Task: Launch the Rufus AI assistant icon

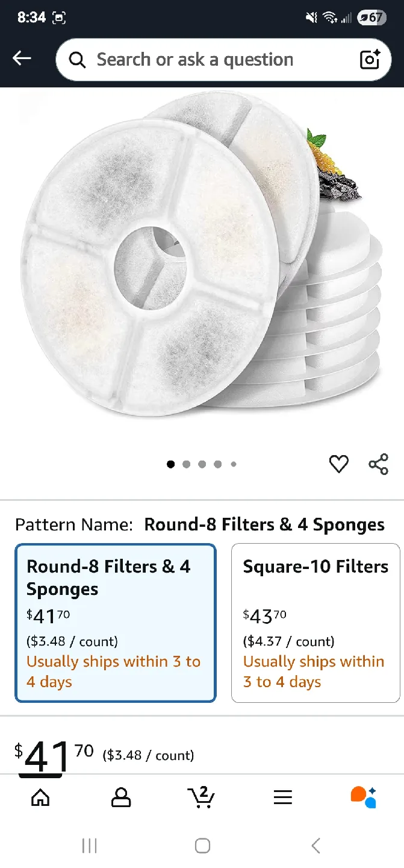Action: click(362, 797)
